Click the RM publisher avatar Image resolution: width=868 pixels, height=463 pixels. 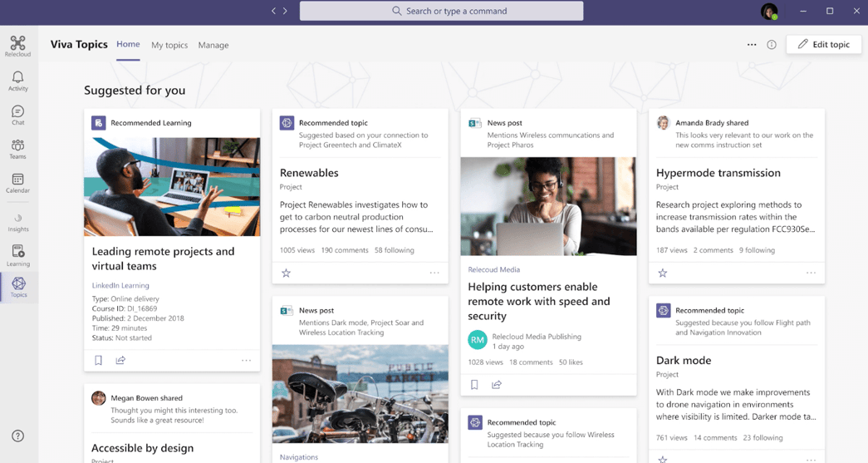[x=477, y=340]
